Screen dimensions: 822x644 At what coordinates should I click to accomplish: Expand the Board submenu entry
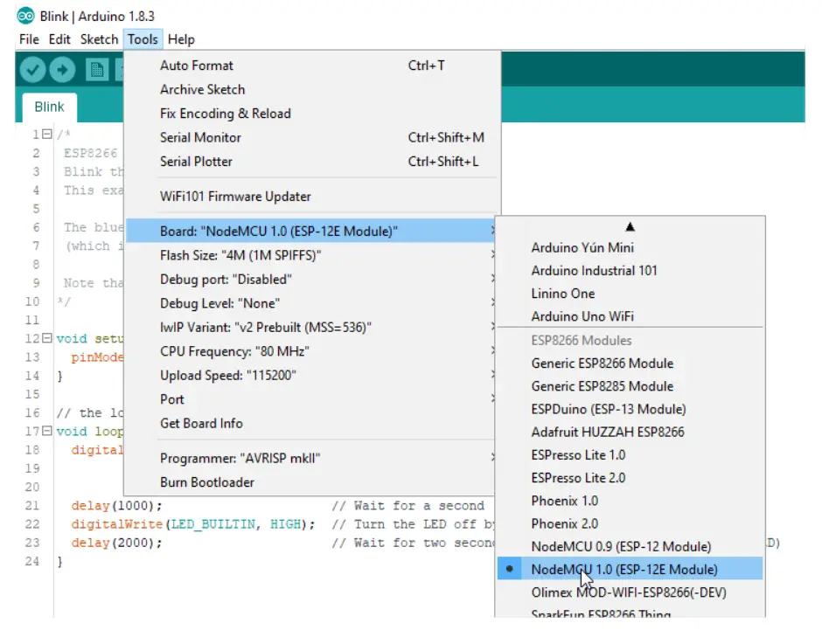click(x=310, y=231)
